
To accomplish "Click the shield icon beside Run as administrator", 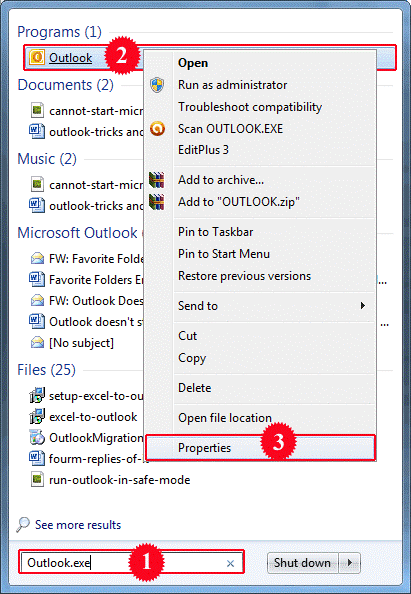I will 157,85.
